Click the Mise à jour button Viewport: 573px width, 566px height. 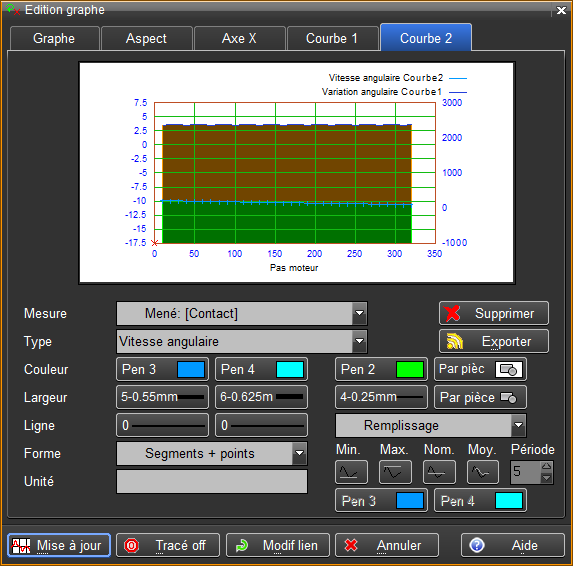[x=59, y=545]
